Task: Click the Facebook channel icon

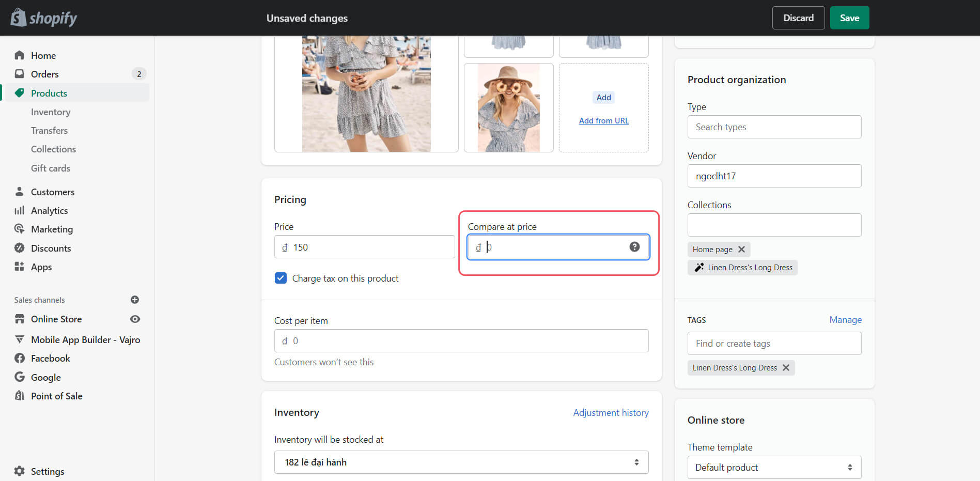Action: coord(20,358)
